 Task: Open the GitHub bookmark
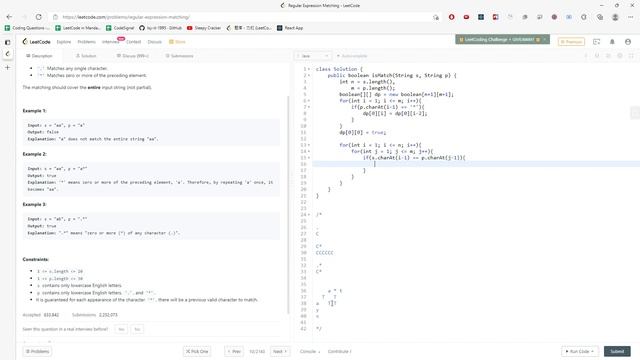coord(160,28)
